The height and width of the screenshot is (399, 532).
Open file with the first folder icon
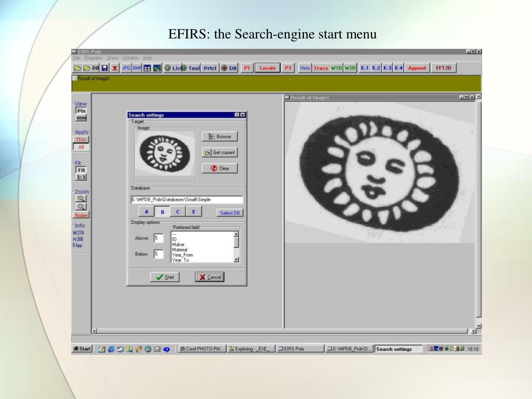tap(77, 68)
